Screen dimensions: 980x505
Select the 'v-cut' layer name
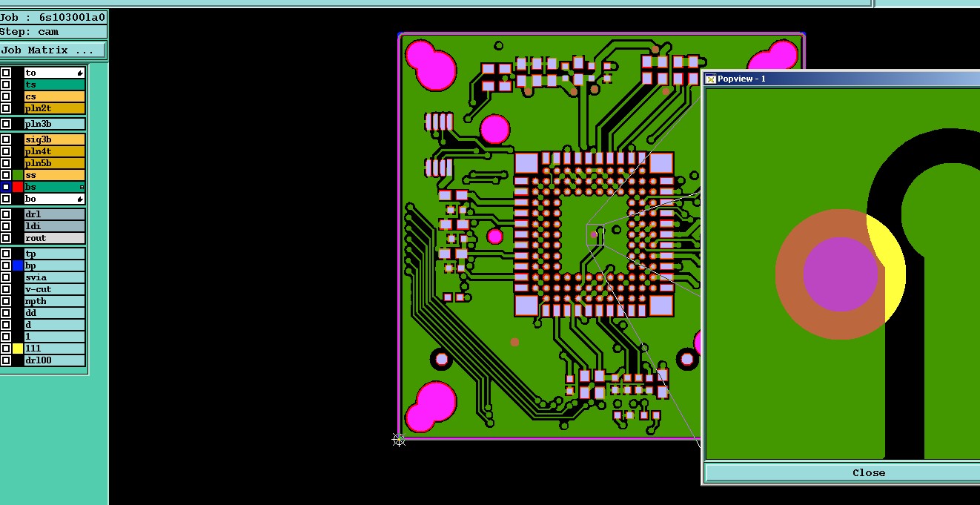tap(55, 289)
